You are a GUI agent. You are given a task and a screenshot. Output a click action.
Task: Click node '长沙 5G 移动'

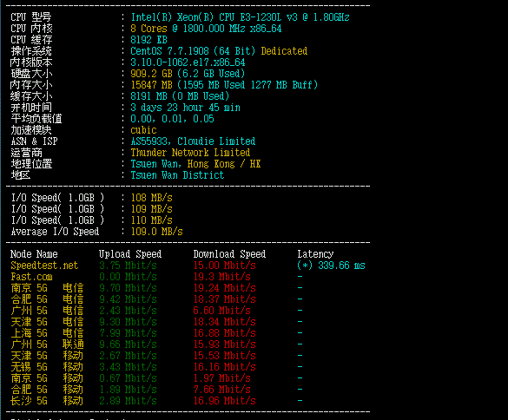pos(47,401)
